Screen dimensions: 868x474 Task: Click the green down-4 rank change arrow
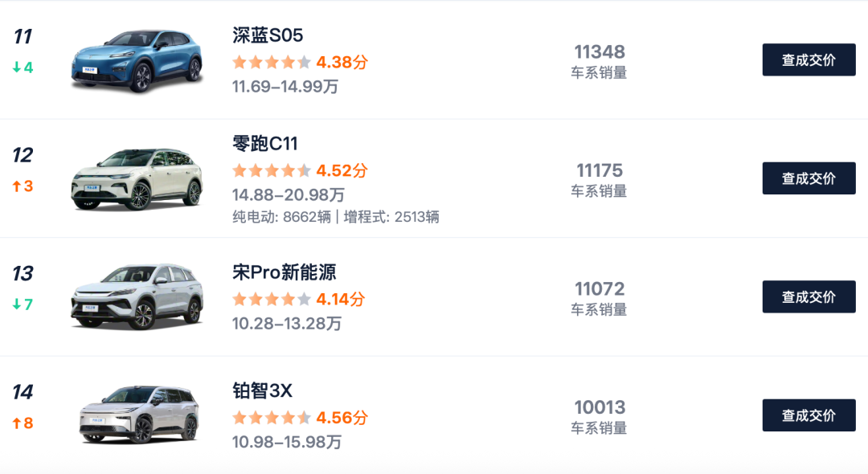(x=23, y=67)
